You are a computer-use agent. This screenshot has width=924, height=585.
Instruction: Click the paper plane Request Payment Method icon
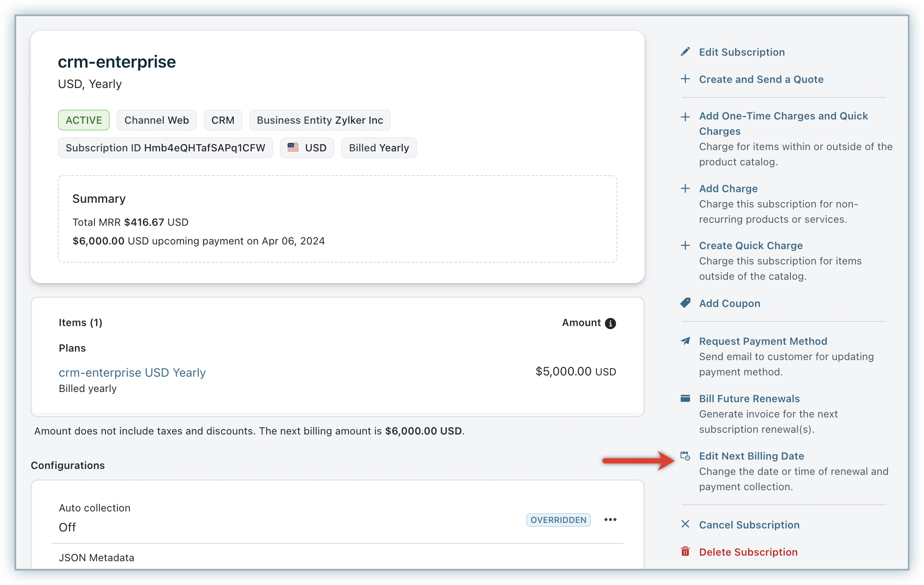coord(685,341)
